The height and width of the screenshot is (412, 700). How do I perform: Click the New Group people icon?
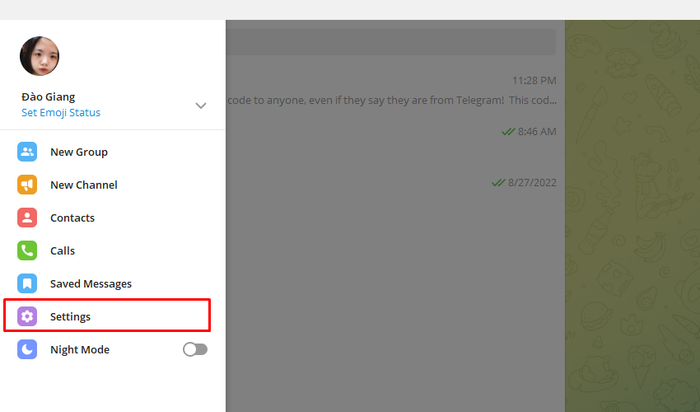pos(27,152)
